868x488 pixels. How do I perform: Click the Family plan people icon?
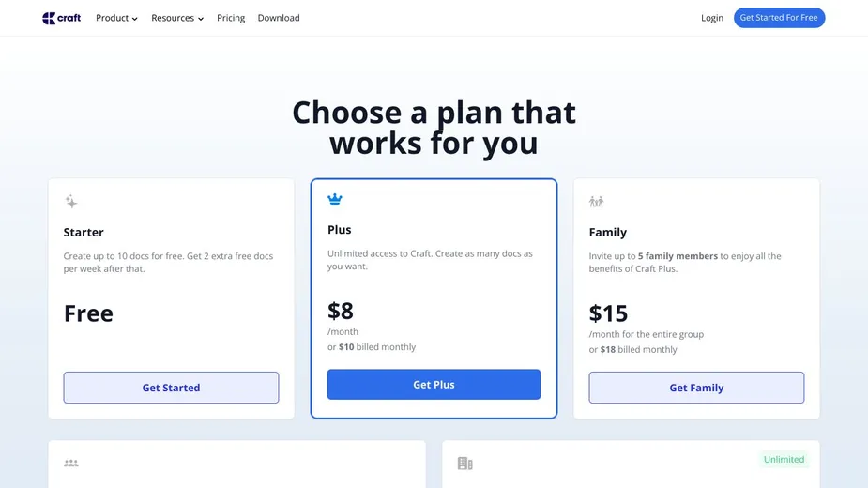pyautogui.click(x=596, y=201)
